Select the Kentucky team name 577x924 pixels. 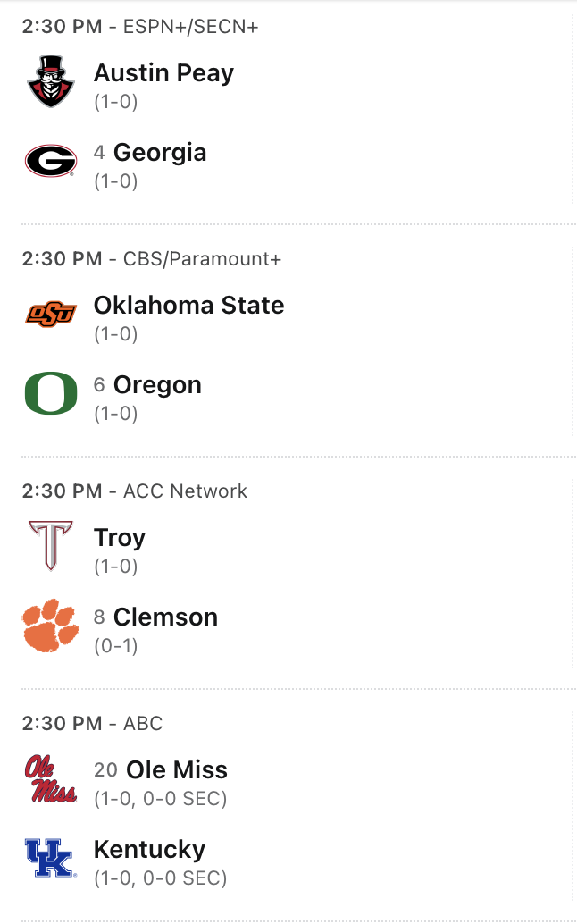pos(149,850)
